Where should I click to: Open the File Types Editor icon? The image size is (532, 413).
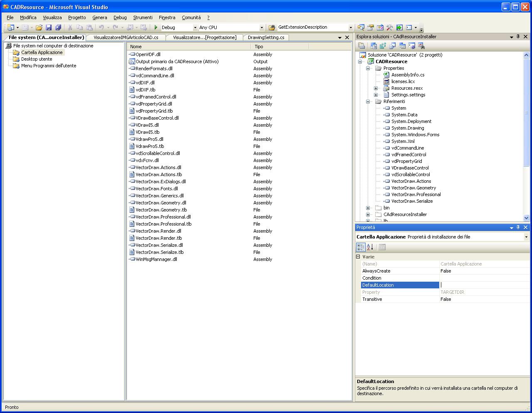pos(392,46)
